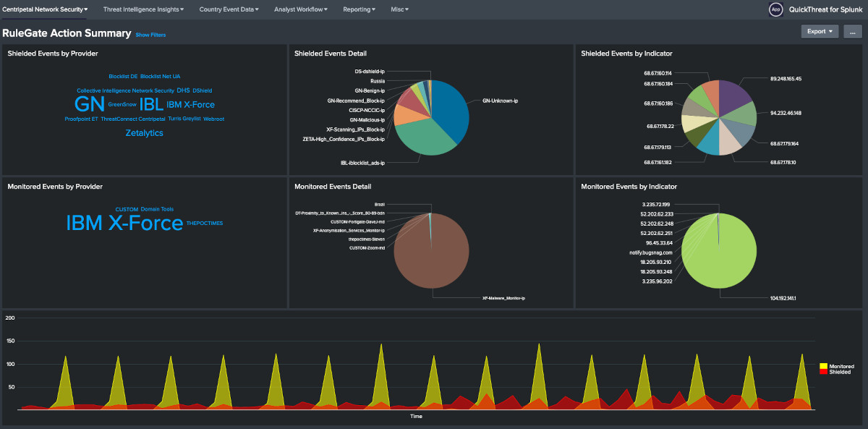
Task: Expand the Threat Intelligence Insights menu
Action: click(x=143, y=9)
